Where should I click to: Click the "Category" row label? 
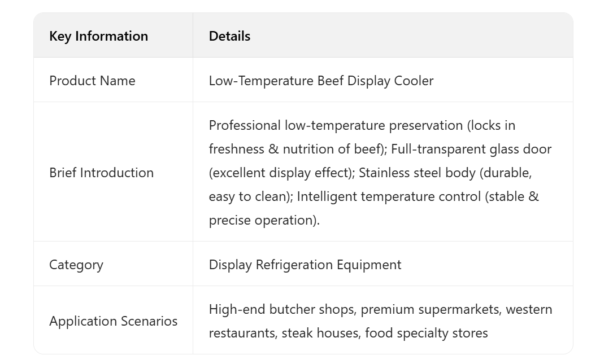pyautogui.click(x=76, y=265)
